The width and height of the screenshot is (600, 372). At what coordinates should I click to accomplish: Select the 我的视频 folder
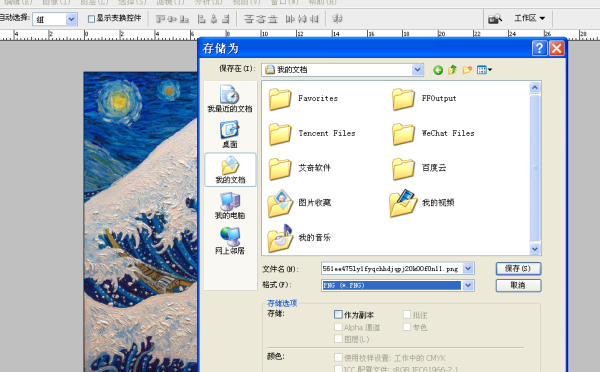422,203
